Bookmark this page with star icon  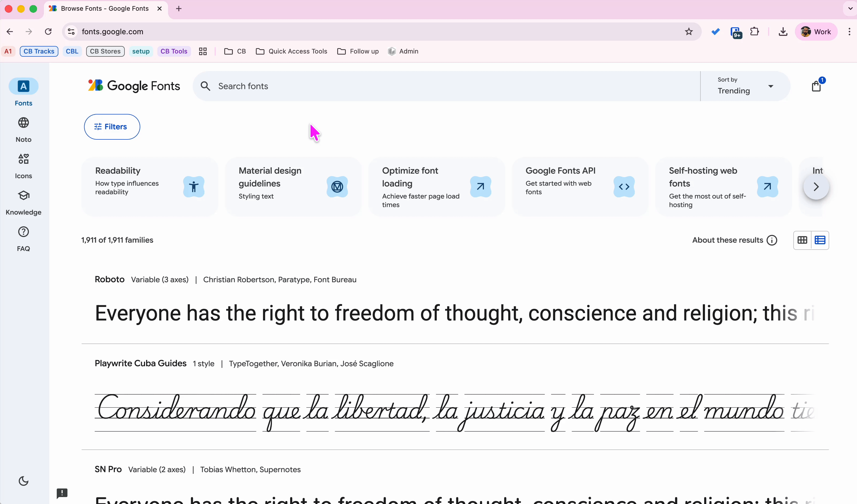[x=689, y=32]
